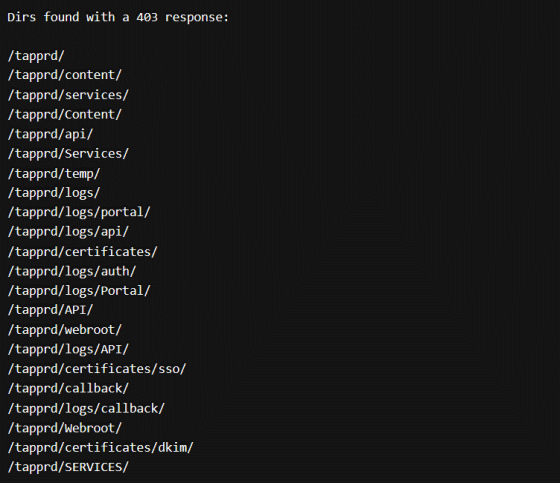Click the /tapprd/certificates/ path
Screen dimensions: 560x483
(x=82, y=252)
